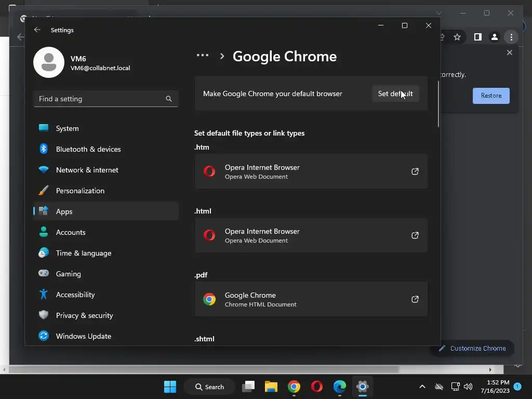Open the clock showing 1:52 PM
Viewport: 532px width, 399px height.
coord(495,387)
